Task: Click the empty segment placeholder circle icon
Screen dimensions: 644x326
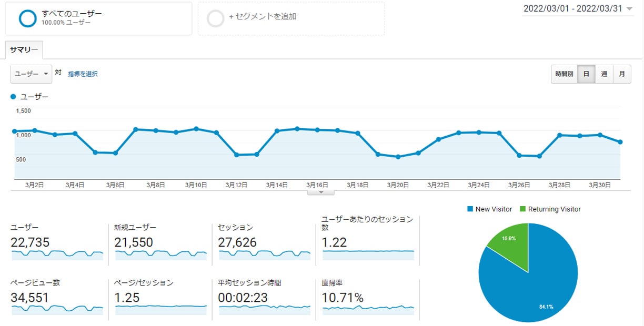Action: pyautogui.click(x=216, y=18)
